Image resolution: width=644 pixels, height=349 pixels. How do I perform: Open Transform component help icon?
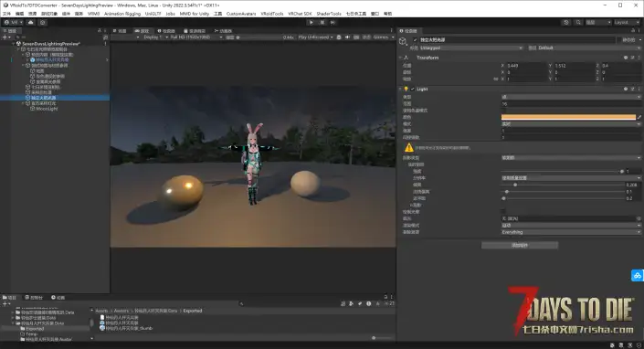[x=626, y=58]
